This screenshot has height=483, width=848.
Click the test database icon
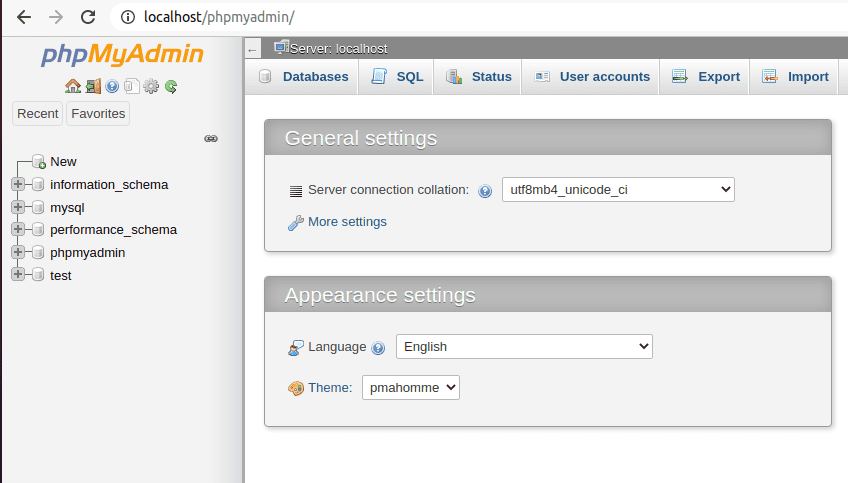[x=38, y=275]
